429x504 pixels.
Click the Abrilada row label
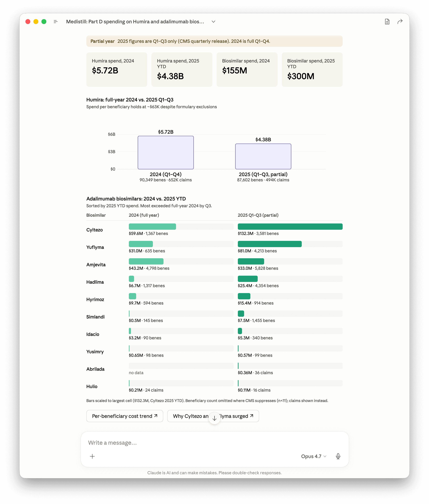click(x=95, y=369)
